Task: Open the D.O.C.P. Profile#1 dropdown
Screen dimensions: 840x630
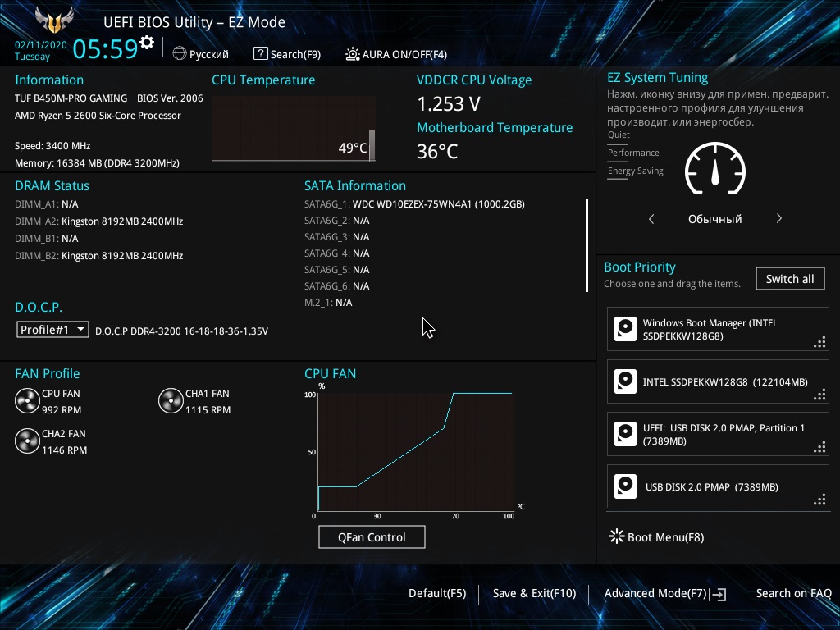Action: (52, 330)
